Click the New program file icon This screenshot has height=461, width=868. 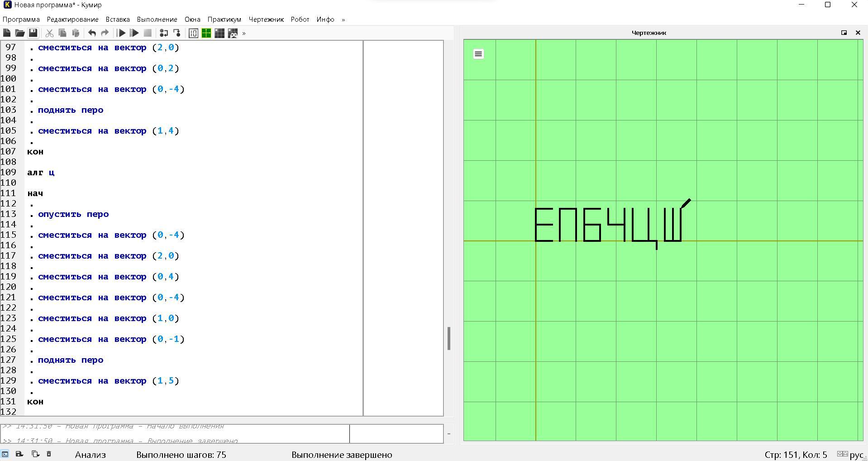click(7, 33)
